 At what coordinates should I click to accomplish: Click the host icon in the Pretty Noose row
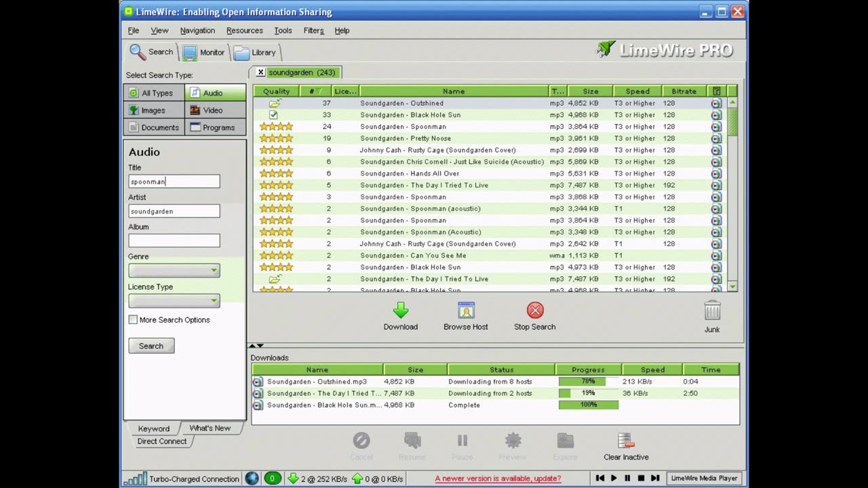(x=716, y=138)
